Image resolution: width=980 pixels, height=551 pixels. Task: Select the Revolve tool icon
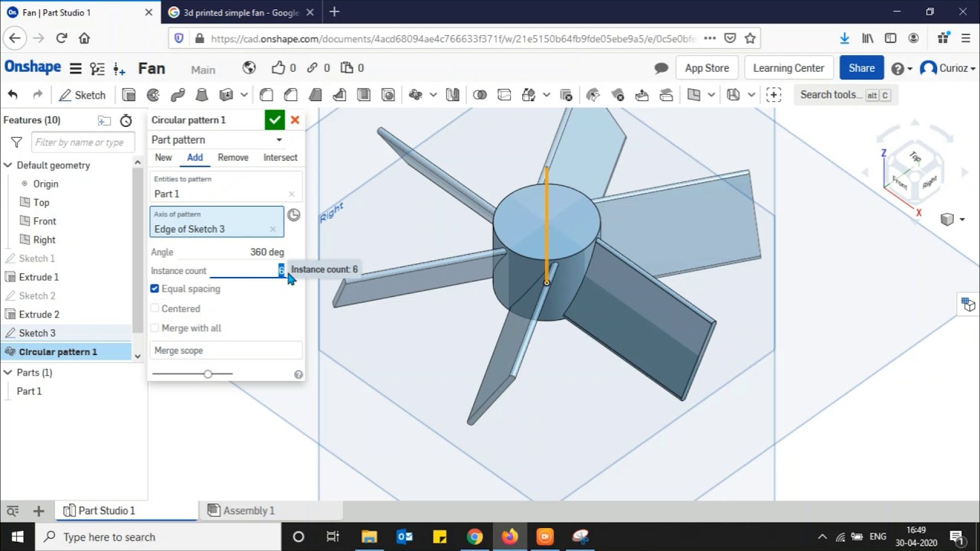coord(153,95)
